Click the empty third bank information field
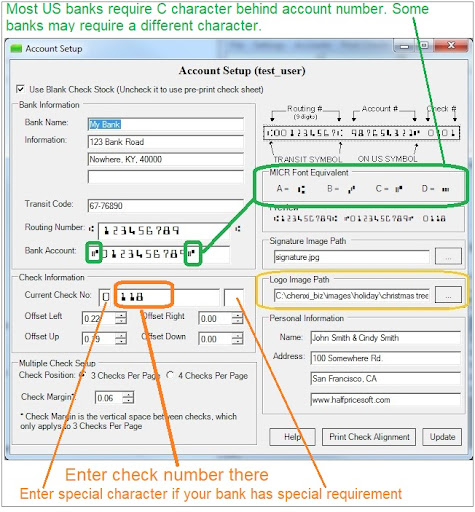This screenshot has height=512, width=475. click(166, 177)
